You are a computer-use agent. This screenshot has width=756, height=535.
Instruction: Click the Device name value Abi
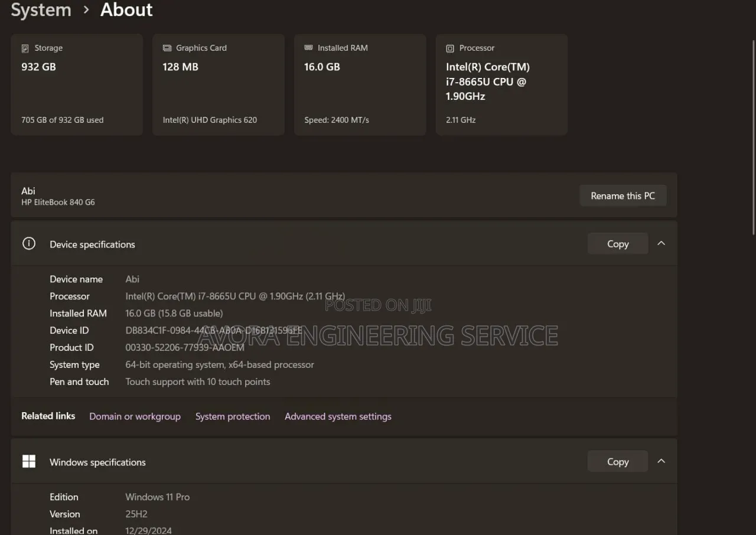132,279
